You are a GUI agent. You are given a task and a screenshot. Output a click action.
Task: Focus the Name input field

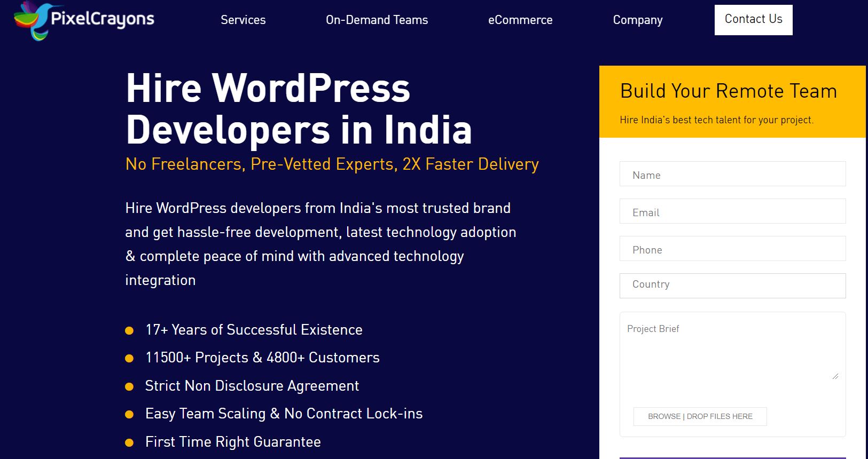pyautogui.click(x=732, y=174)
